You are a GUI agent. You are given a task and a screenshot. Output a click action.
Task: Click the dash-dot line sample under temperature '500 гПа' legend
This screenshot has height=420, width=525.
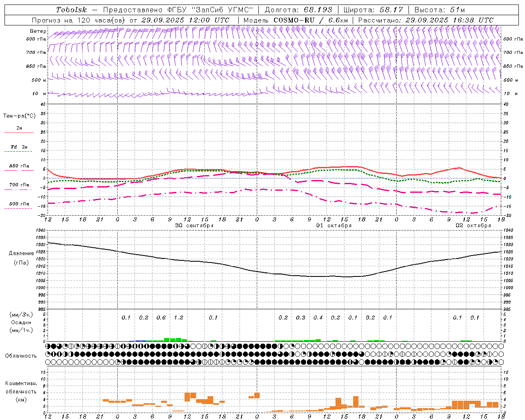(x=18, y=208)
